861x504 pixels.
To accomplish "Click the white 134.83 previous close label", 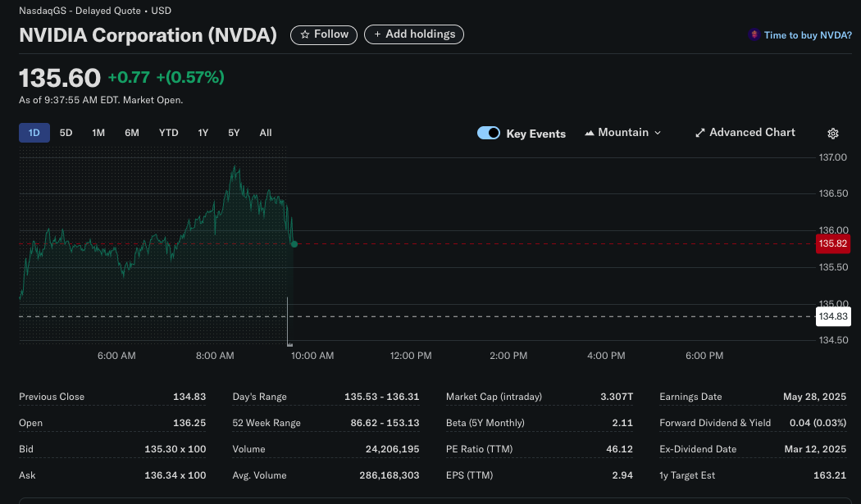I will coord(833,316).
